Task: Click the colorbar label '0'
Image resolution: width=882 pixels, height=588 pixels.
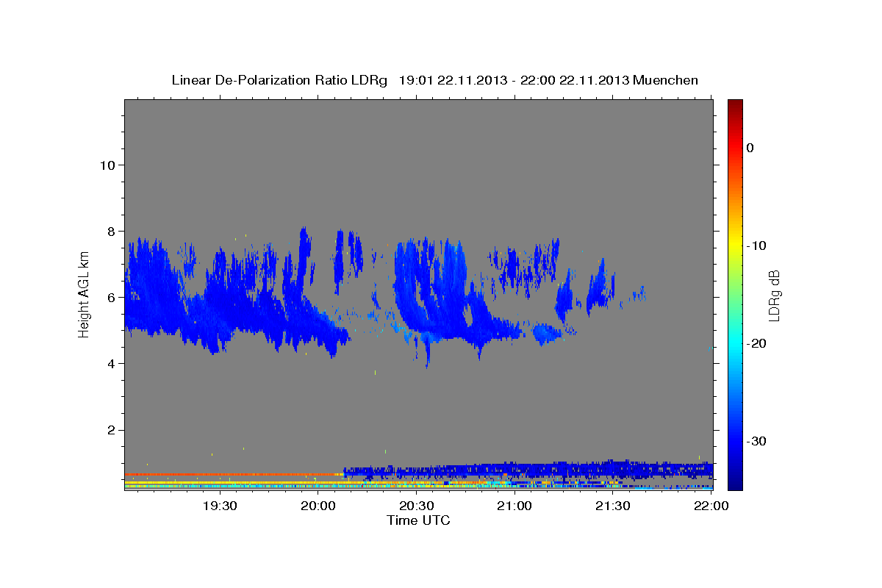Action: (750, 148)
